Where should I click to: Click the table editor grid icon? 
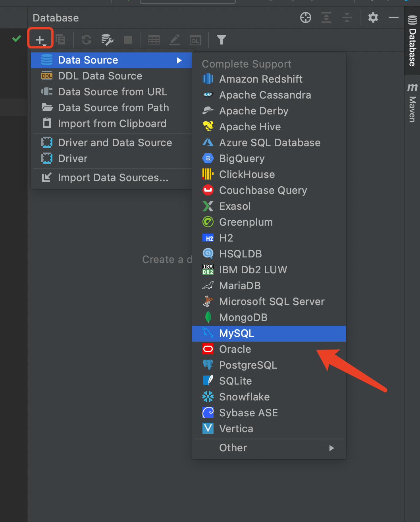coord(154,39)
